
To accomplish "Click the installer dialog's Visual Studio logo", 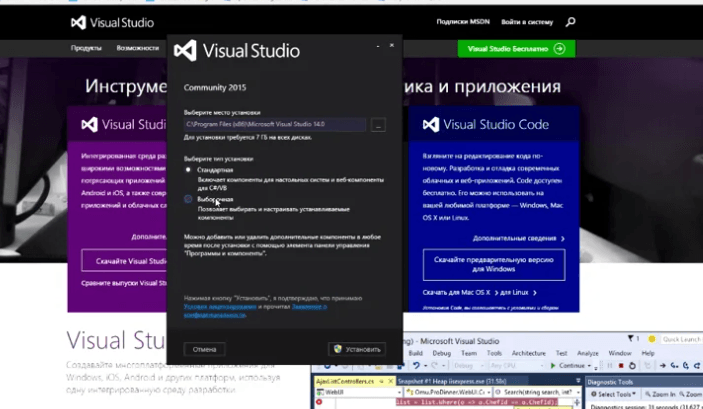I will pyautogui.click(x=237, y=51).
